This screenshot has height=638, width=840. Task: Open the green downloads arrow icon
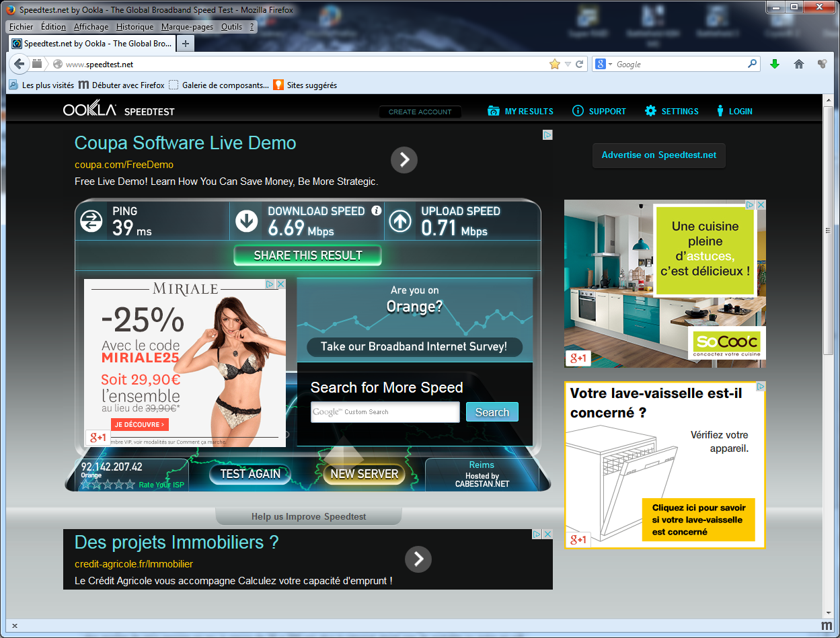[x=774, y=64]
